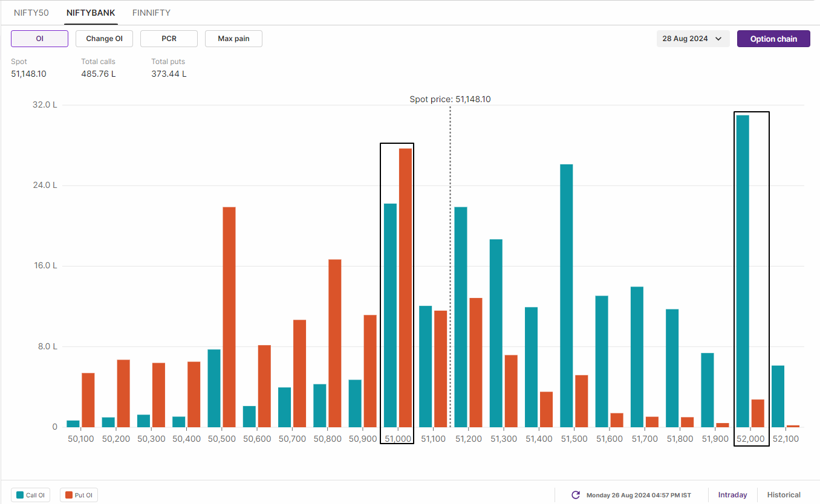Image resolution: width=820 pixels, height=504 pixels.
Task: Click the 51,300 strike call OI bar
Action: tap(496, 334)
